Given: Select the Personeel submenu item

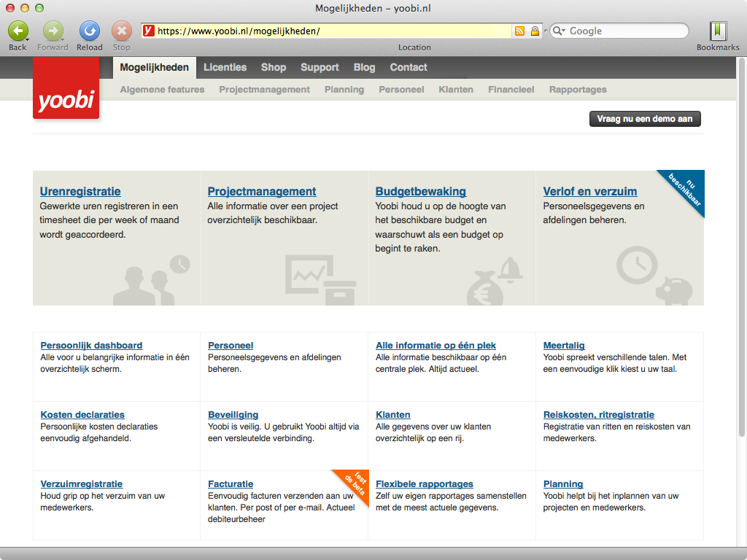Looking at the screenshot, I should click(401, 90).
